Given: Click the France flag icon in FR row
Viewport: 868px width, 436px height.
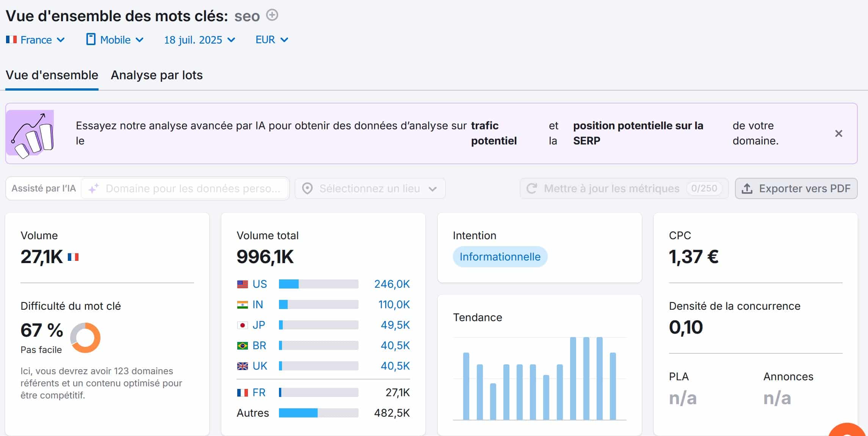Looking at the screenshot, I should click(243, 392).
